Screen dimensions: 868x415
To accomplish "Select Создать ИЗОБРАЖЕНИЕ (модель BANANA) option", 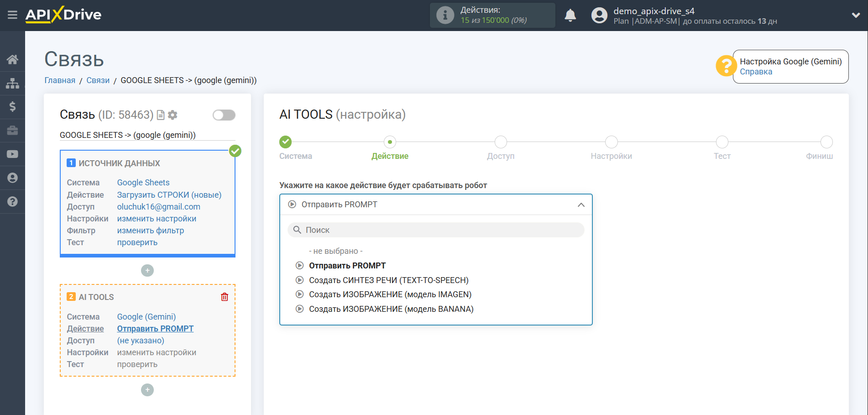I will 391,309.
